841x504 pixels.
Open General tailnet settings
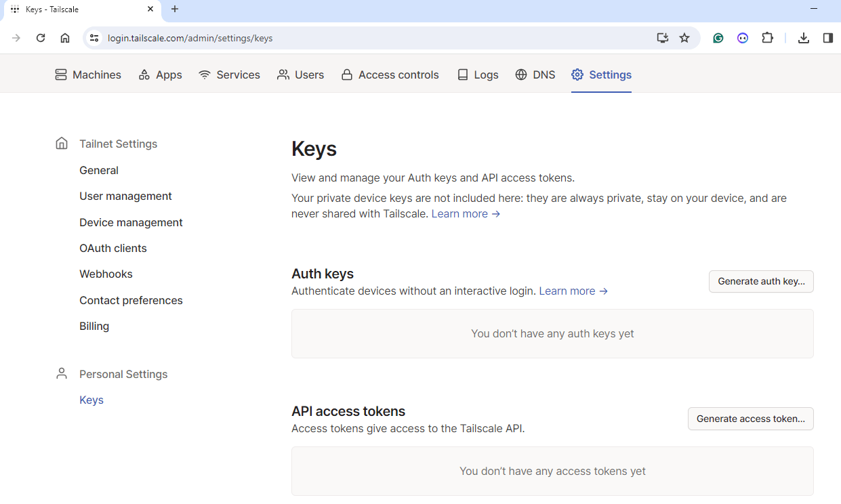99,170
